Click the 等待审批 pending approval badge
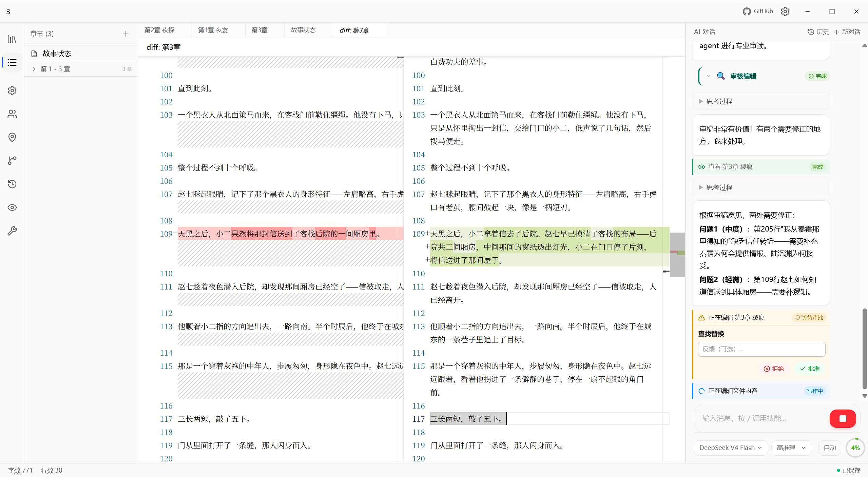Image resolution: width=868 pixels, height=477 pixels. click(809, 318)
